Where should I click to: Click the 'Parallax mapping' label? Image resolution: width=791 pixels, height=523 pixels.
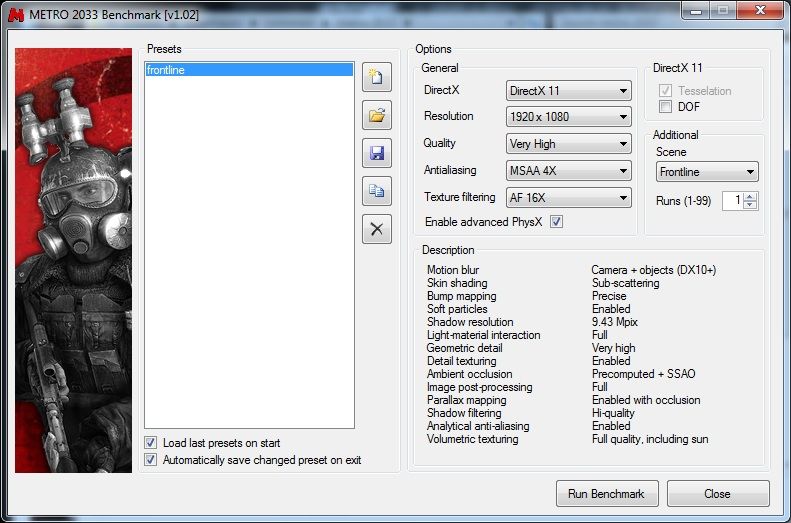click(x=467, y=400)
